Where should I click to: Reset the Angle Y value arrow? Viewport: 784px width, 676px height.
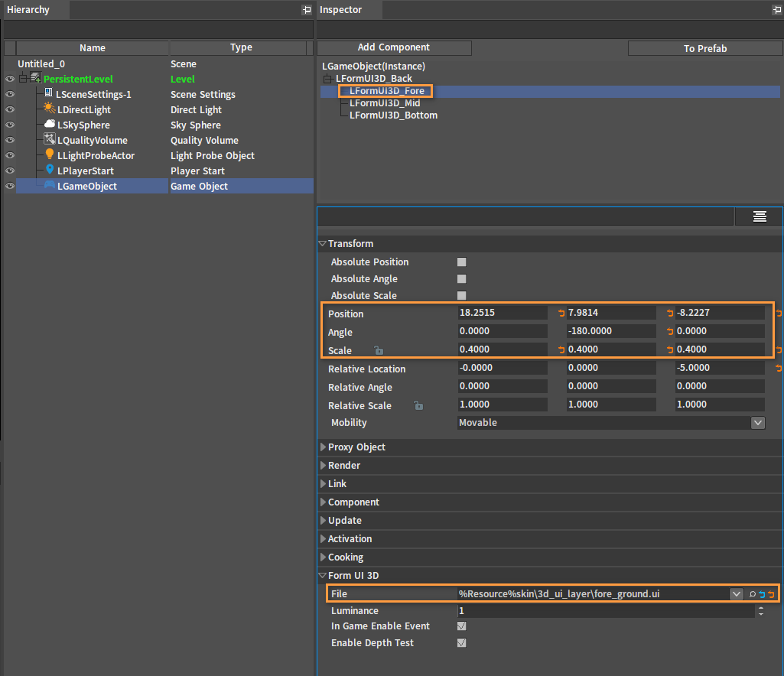point(670,332)
